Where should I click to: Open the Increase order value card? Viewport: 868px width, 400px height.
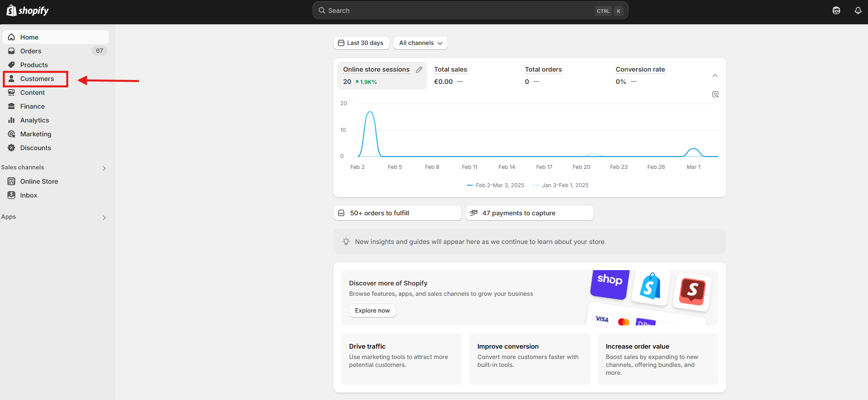(658, 359)
